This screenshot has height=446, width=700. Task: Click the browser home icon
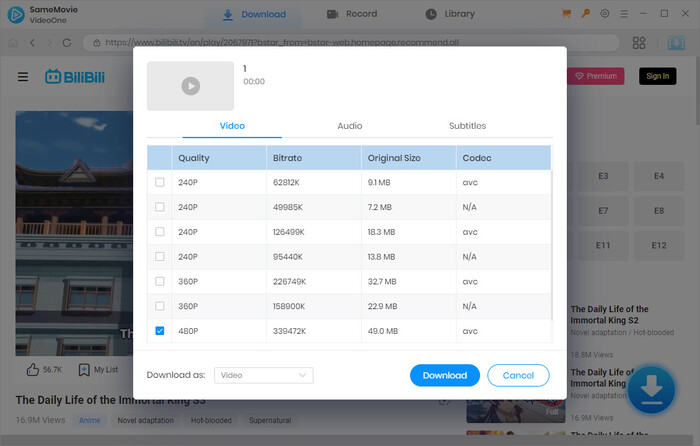13,42
